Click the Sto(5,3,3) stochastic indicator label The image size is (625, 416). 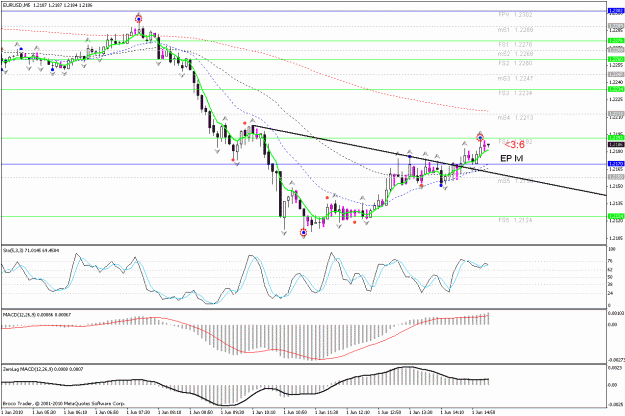click(x=31, y=250)
